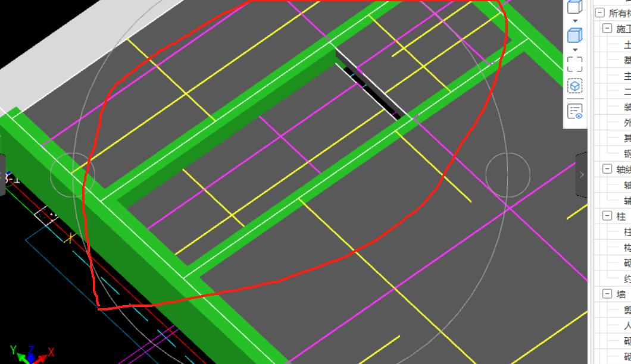Collapse the right panel using the chevron handle
This screenshot has width=631, height=364.
pyautogui.click(x=582, y=175)
